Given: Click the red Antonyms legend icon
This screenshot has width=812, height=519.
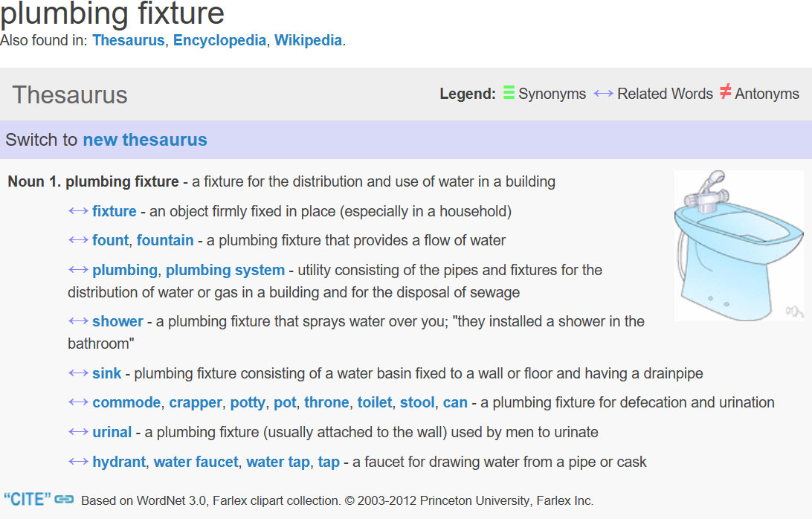Looking at the screenshot, I should point(725,91).
